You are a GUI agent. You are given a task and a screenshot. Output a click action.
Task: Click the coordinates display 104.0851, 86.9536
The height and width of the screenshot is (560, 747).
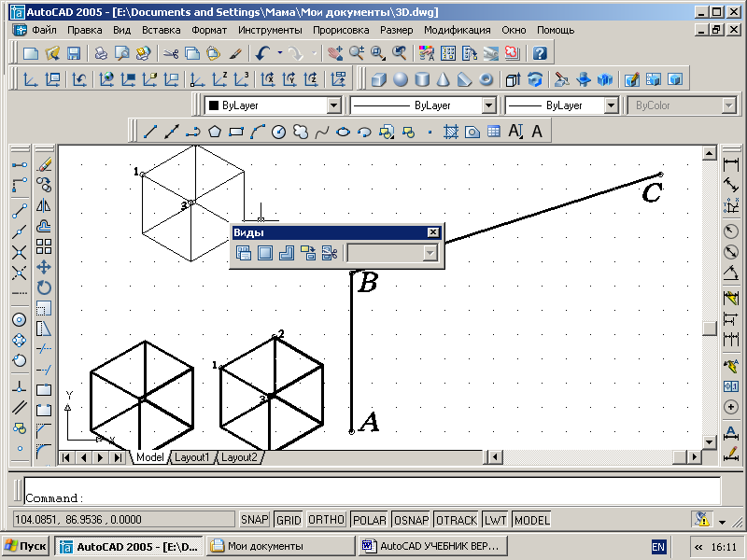[123, 520]
